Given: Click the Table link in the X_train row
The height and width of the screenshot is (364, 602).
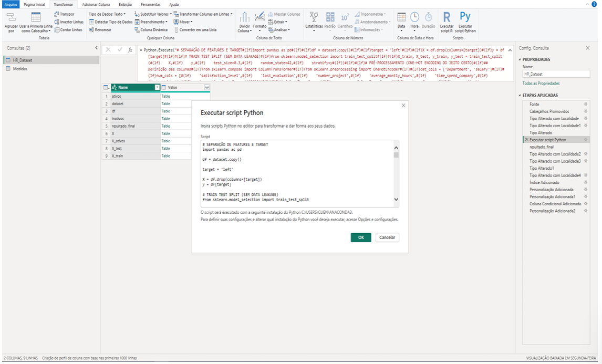Looking at the screenshot, I should tap(165, 156).
